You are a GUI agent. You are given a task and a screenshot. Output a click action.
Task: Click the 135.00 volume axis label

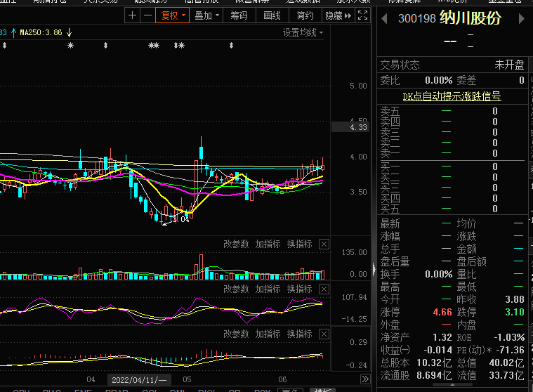pos(354,252)
